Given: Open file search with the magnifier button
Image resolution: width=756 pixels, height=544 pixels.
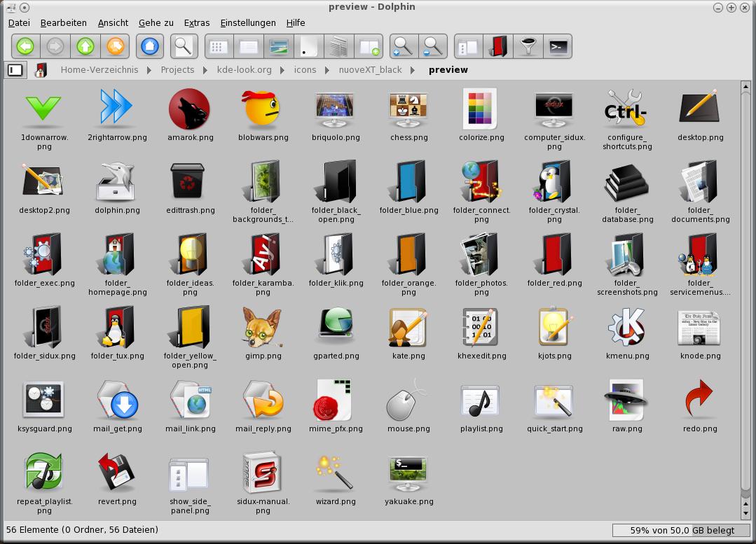Looking at the screenshot, I should click(x=184, y=46).
